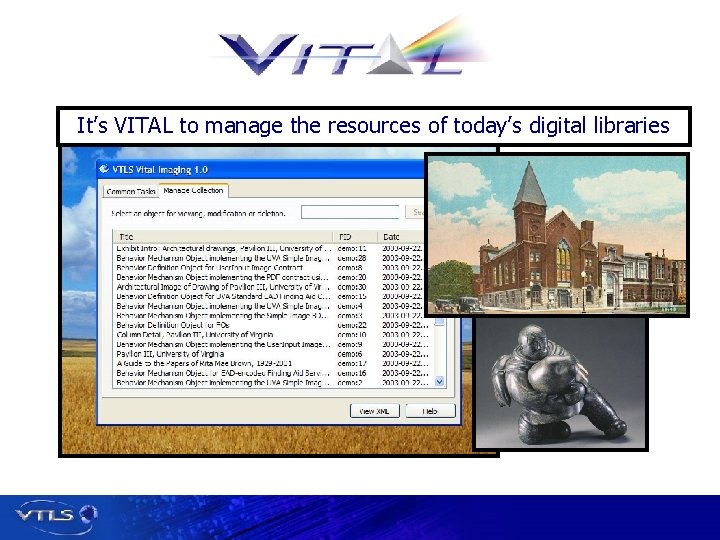Viewport: 720px width, 540px height.
Task: Click the date cell in the demo:22 row
Action: (405, 325)
